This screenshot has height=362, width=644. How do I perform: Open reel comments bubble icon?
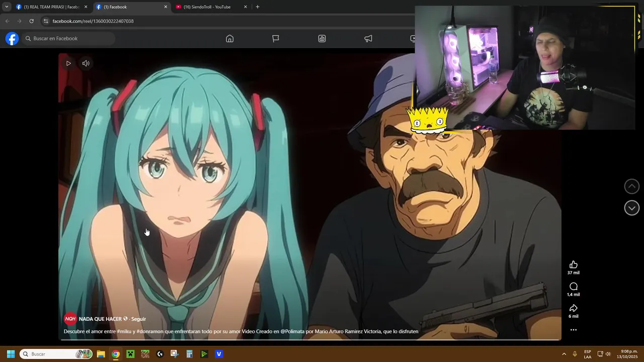(573, 287)
